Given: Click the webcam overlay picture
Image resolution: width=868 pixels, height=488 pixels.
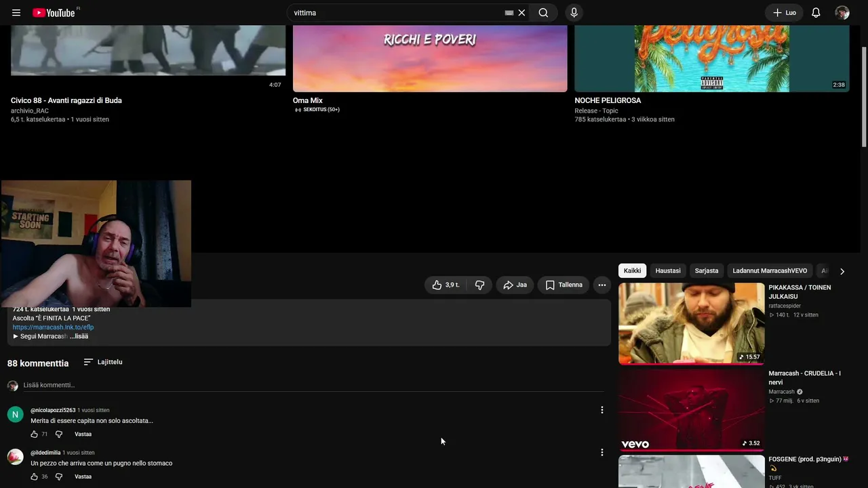Looking at the screenshot, I should tap(96, 243).
